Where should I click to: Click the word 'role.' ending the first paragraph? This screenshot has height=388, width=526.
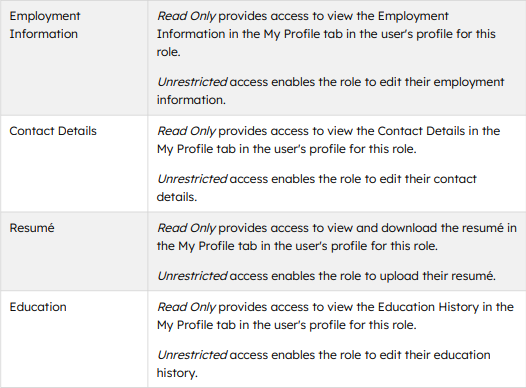click(169, 52)
